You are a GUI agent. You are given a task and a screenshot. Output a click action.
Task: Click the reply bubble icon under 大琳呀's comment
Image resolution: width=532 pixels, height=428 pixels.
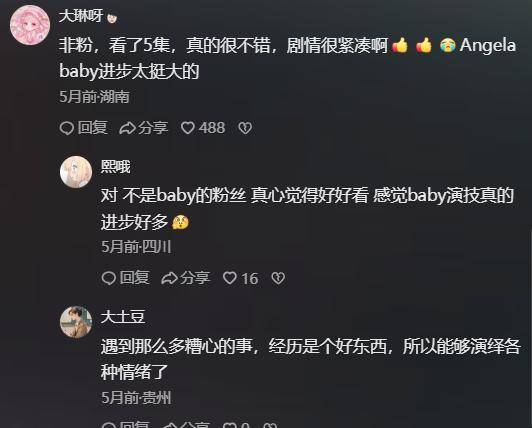(x=67, y=128)
